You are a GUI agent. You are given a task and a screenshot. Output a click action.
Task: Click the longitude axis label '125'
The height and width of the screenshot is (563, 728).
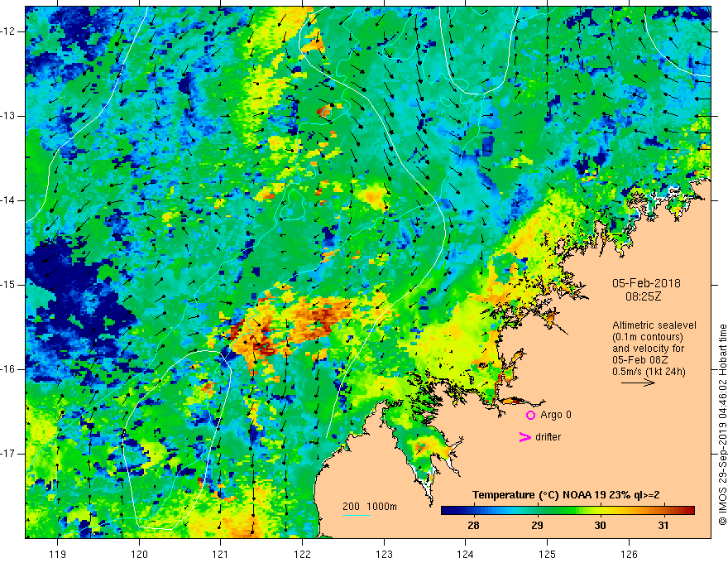pos(548,554)
